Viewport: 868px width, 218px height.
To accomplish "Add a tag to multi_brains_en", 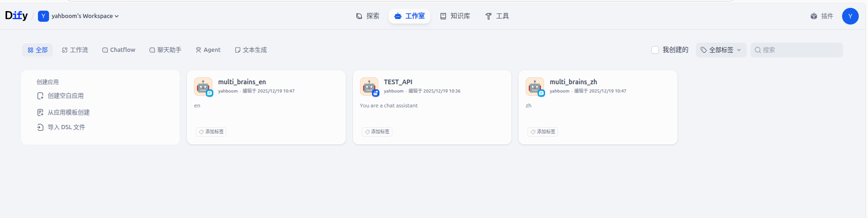I will (x=211, y=132).
